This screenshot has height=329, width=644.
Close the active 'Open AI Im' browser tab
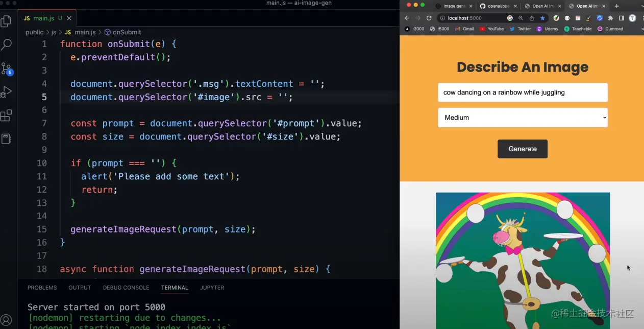pyautogui.click(x=604, y=6)
